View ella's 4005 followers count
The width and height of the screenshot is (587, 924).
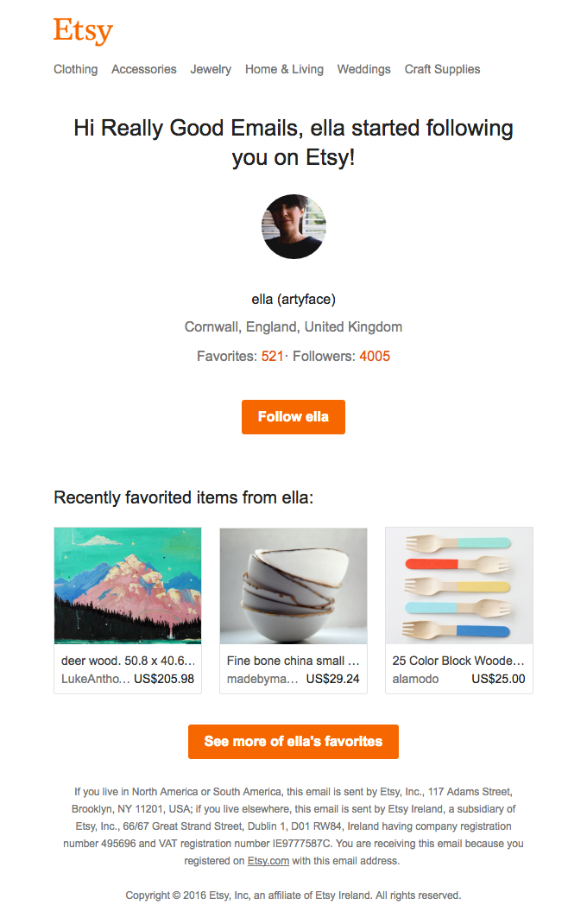pyautogui.click(x=375, y=356)
